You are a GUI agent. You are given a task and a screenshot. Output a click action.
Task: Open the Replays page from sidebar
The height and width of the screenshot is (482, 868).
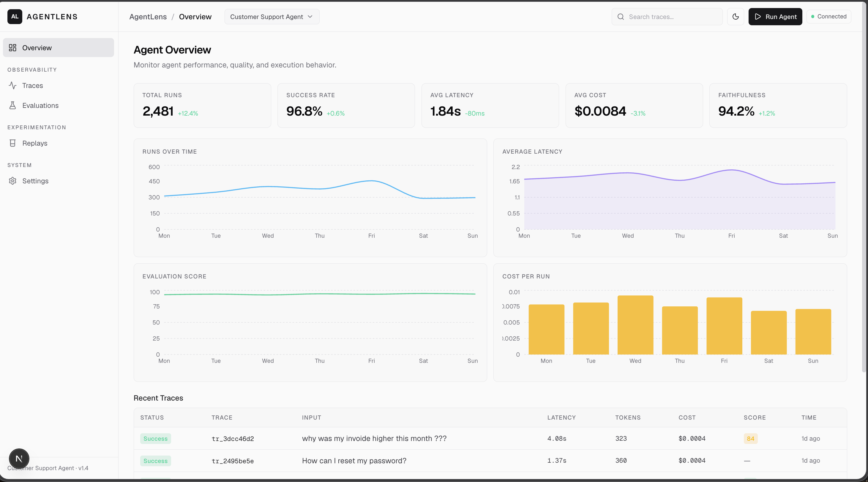58,143
